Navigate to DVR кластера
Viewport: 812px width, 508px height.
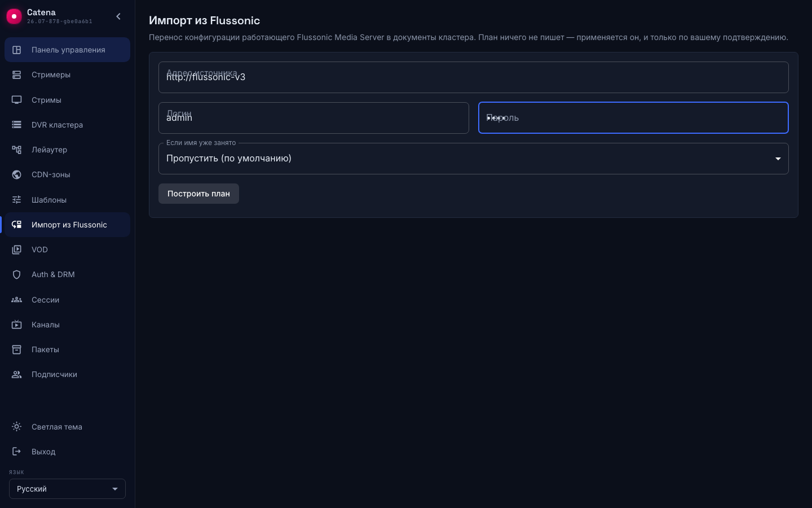[68, 125]
